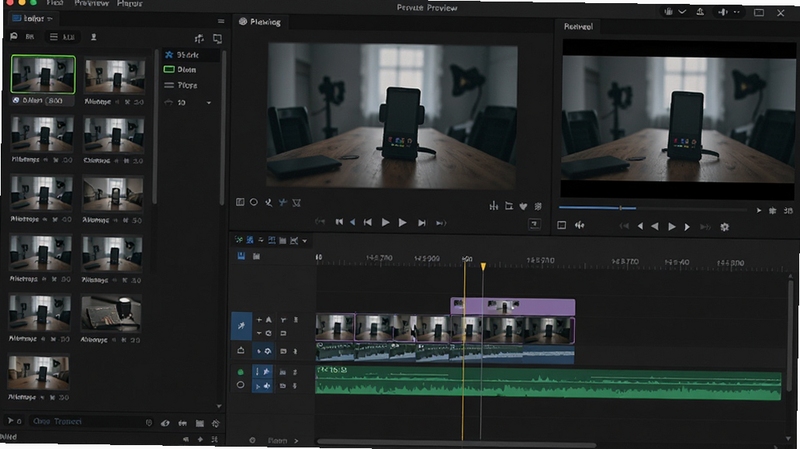This screenshot has width=800, height=449.
Task: Toggle the upper blue button on the audio track header
Action: (x=263, y=372)
